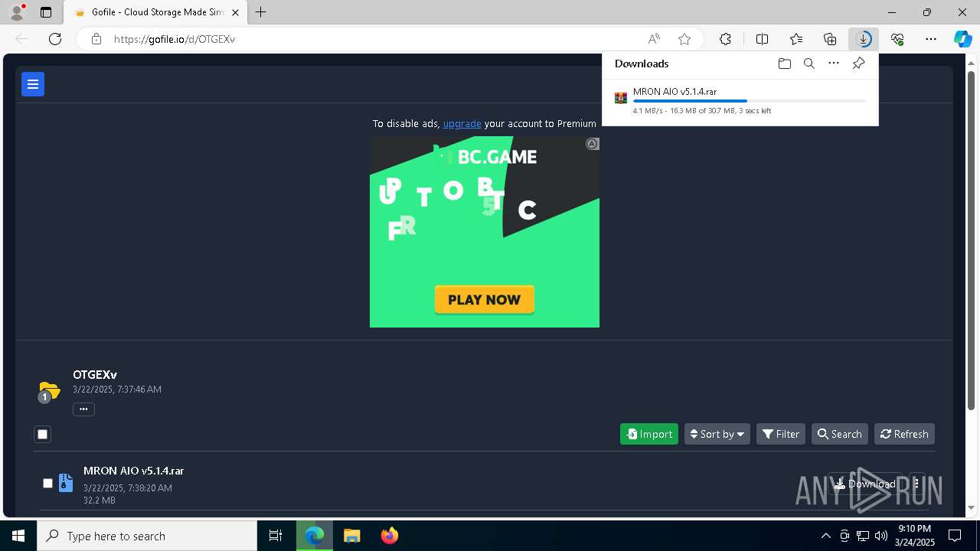980x551 pixels.
Task: Click the Windows search box
Action: click(x=147, y=536)
